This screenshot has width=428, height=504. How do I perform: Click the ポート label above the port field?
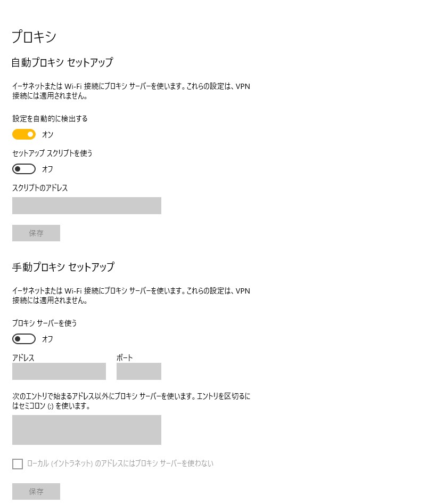(x=125, y=358)
